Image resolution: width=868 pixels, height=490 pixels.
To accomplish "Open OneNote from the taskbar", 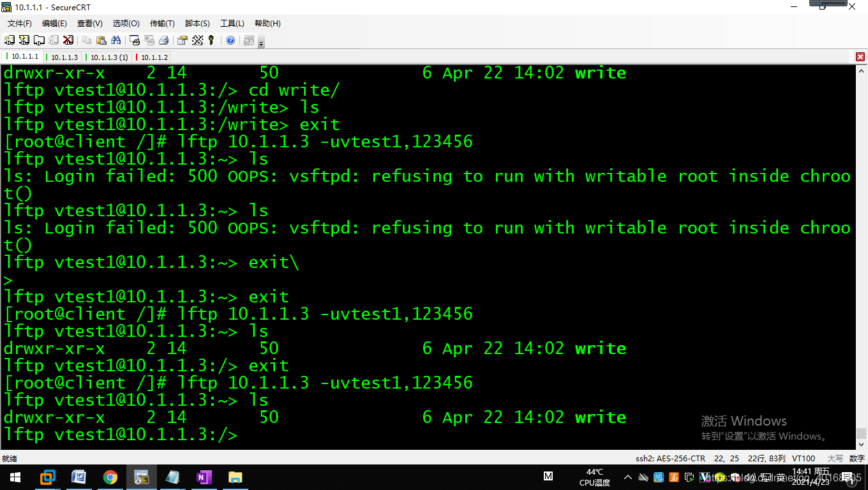I will (x=204, y=477).
